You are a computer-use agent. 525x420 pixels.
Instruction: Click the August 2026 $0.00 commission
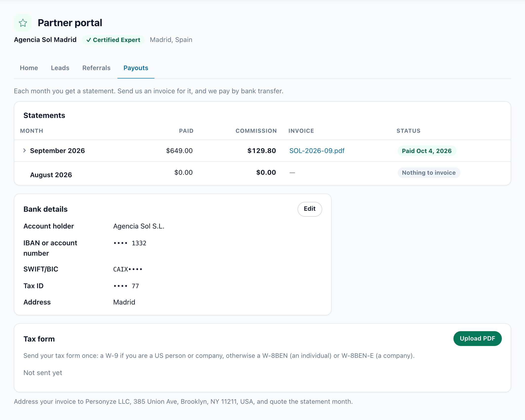[266, 172]
